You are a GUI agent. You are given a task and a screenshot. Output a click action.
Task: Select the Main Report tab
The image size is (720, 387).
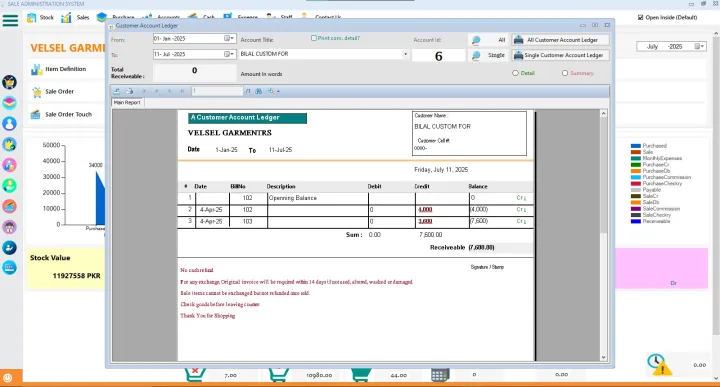127,103
